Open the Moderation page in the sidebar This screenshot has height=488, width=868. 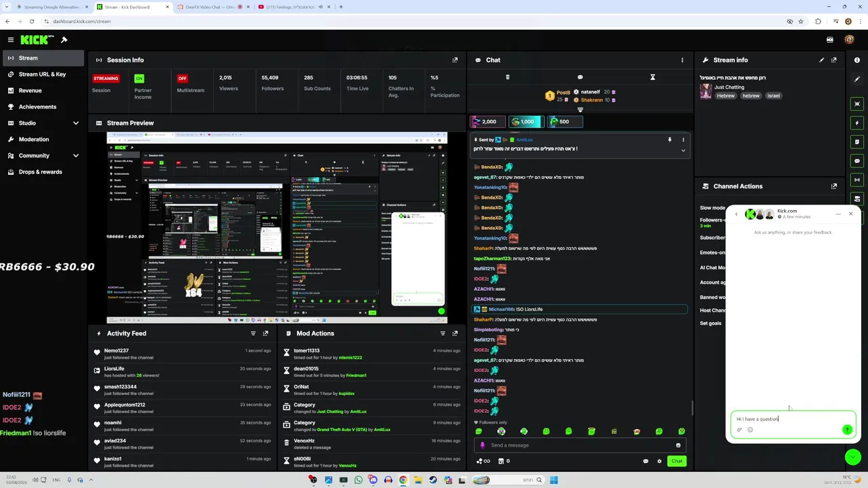(x=42, y=139)
